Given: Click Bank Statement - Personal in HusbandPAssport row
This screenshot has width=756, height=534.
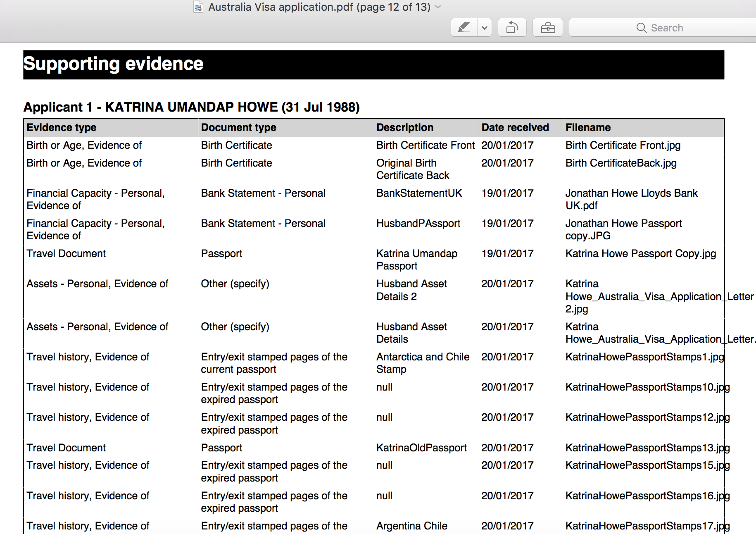Looking at the screenshot, I should pos(263,224).
